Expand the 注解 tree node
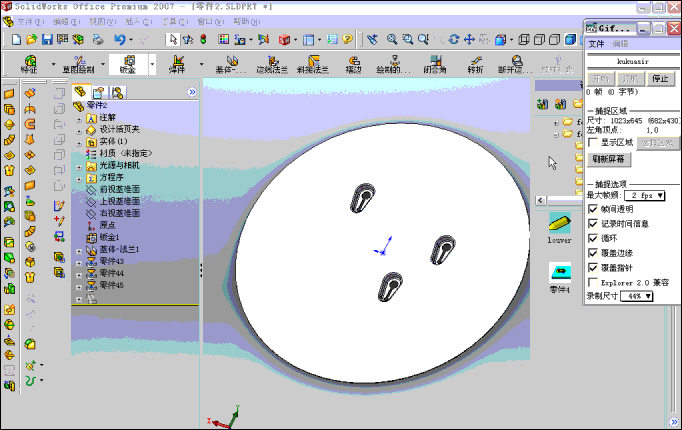This screenshot has width=682, height=430. (x=80, y=117)
